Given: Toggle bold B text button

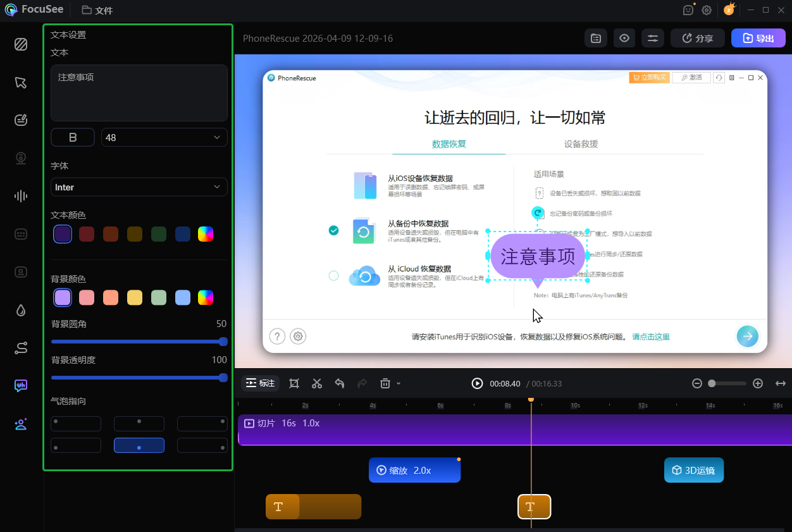Looking at the screenshot, I should click(73, 137).
